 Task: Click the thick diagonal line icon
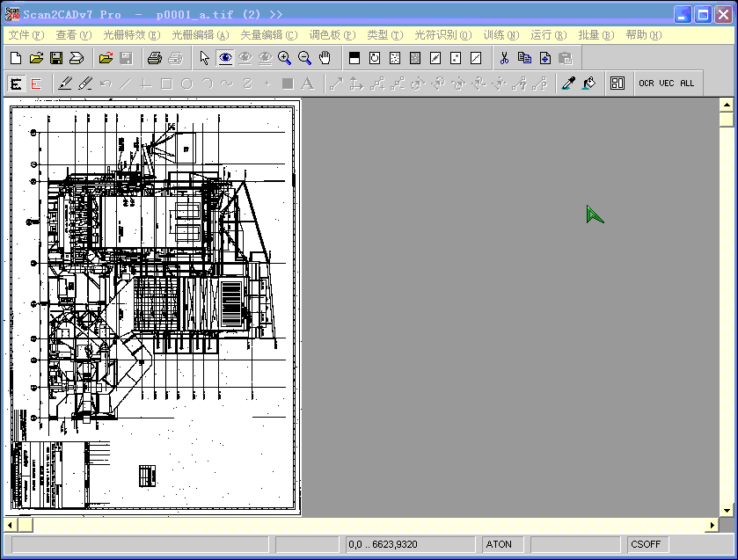[435, 58]
